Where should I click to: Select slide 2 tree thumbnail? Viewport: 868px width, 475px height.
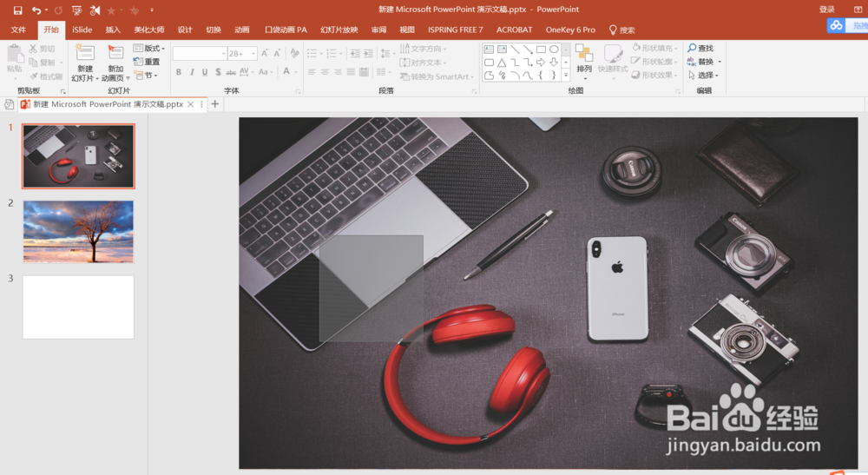click(78, 231)
